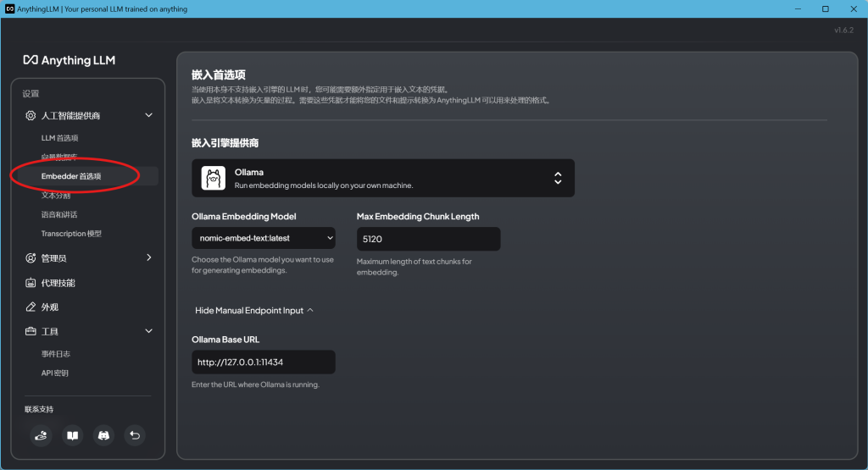The width and height of the screenshot is (868, 470).
Task: Open Transcription 模型 settings page
Action: pos(71,234)
